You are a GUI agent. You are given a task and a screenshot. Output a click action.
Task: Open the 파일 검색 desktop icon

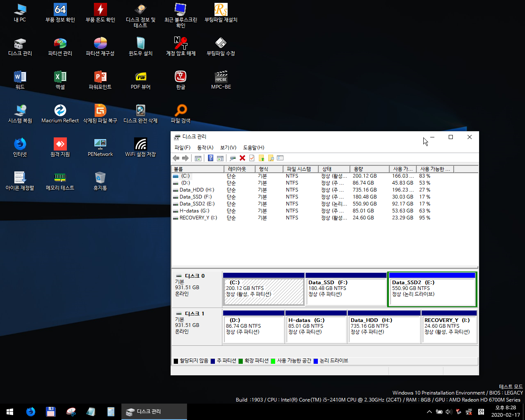click(181, 114)
